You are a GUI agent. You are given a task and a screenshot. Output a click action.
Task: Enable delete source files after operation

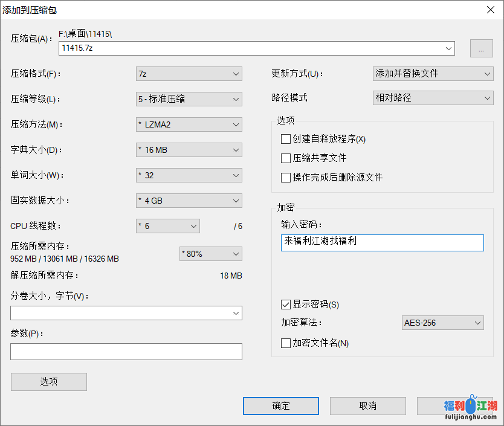(286, 178)
